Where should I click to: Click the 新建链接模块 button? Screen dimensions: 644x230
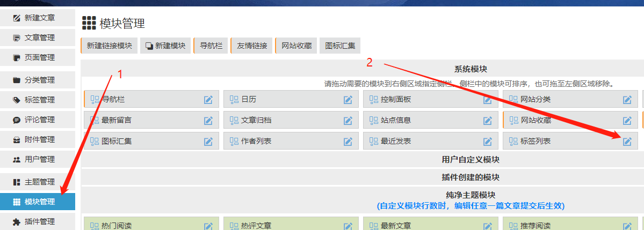pos(109,46)
